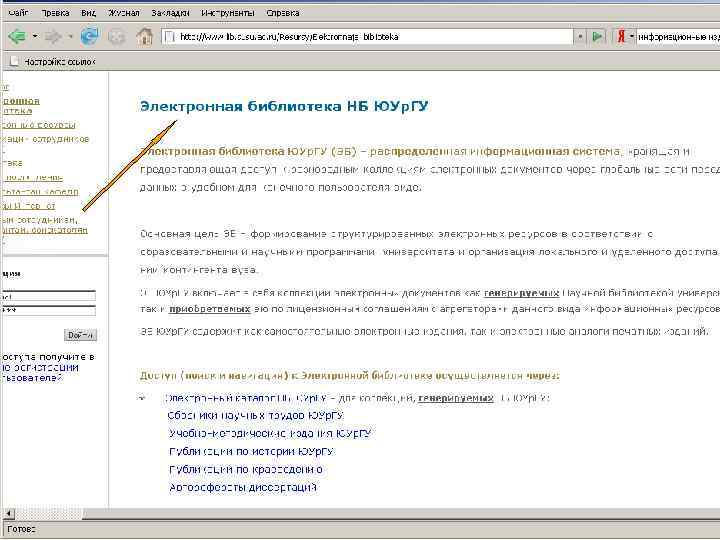Screen dimensions: 720x540
Task: Open Публикации по краеведению link
Action: [x=246, y=469]
